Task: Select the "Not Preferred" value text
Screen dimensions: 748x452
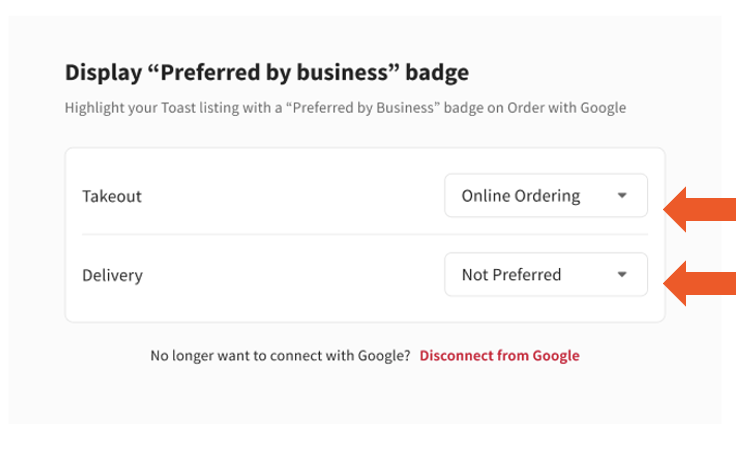Action: [x=511, y=274]
